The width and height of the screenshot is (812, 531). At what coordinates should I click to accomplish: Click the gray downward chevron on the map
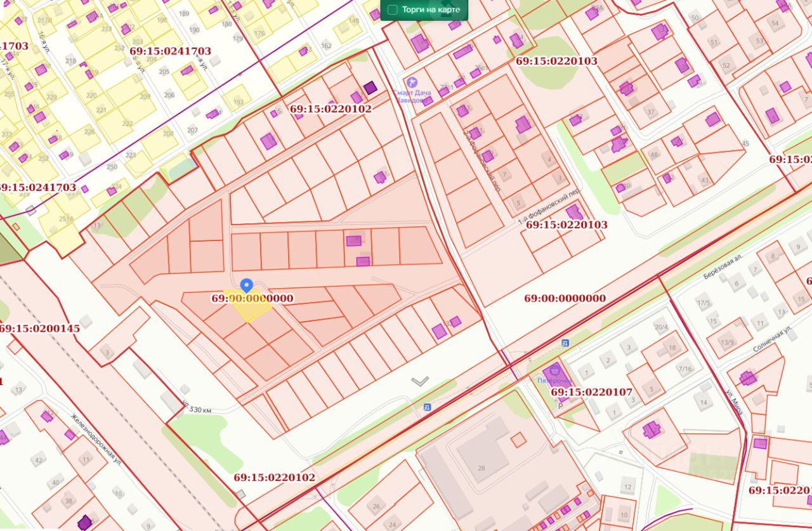[x=420, y=381]
